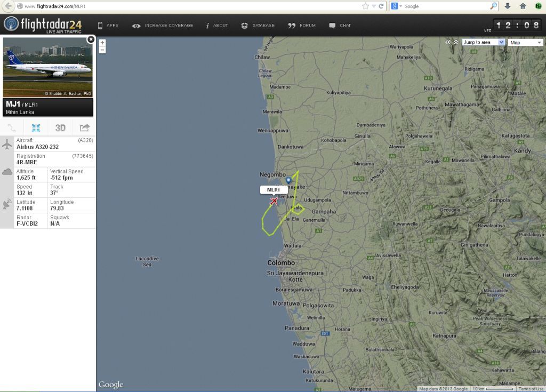Close the MJ1 flight details panel
546x392 pixels.
pos(91,39)
